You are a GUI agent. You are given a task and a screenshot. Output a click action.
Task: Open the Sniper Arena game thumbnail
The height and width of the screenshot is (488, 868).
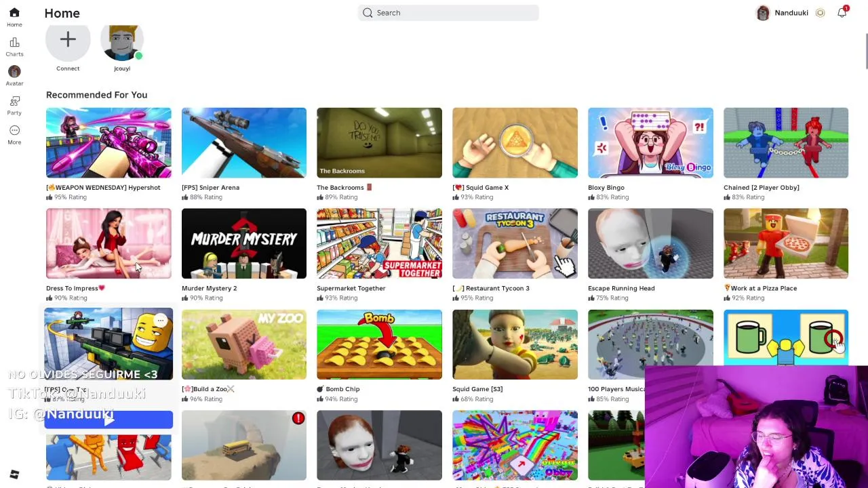[x=244, y=142]
